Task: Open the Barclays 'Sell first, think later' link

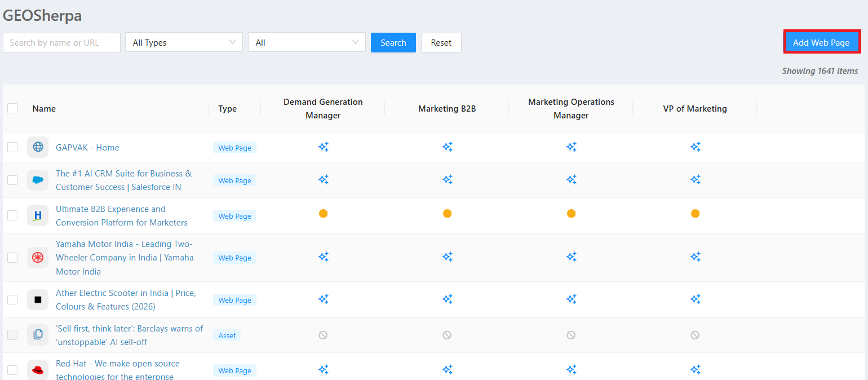Action: pos(129,335)
